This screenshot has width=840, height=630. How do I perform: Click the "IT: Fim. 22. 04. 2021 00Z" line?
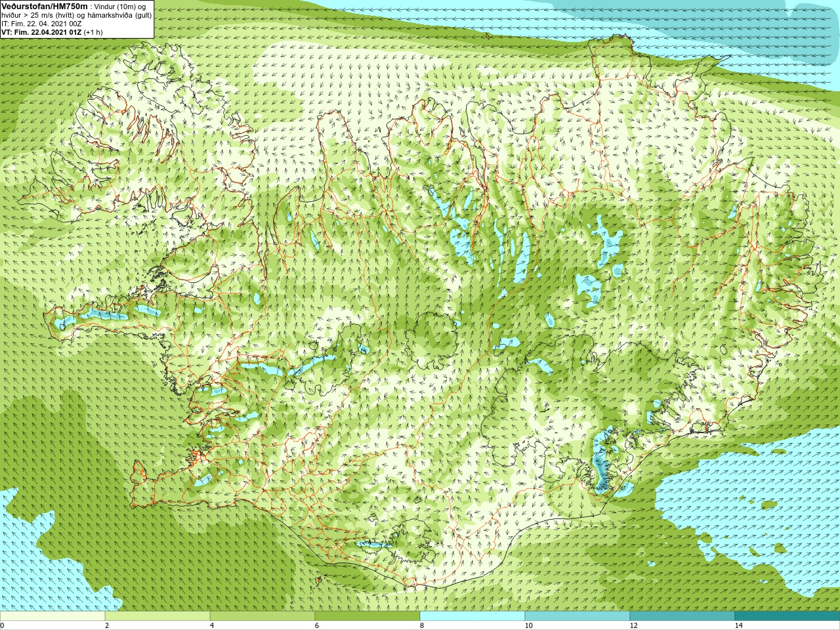point(41,23)
